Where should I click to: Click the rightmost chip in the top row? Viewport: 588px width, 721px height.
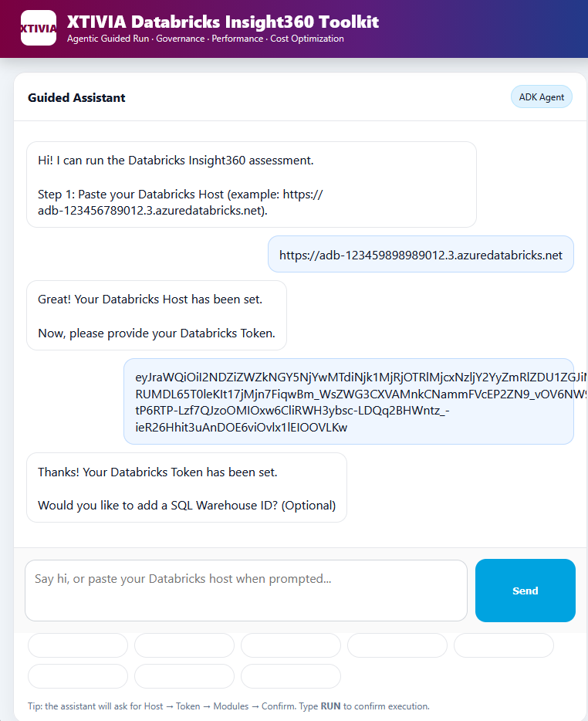pyautogui.click(x=503, y=645)
